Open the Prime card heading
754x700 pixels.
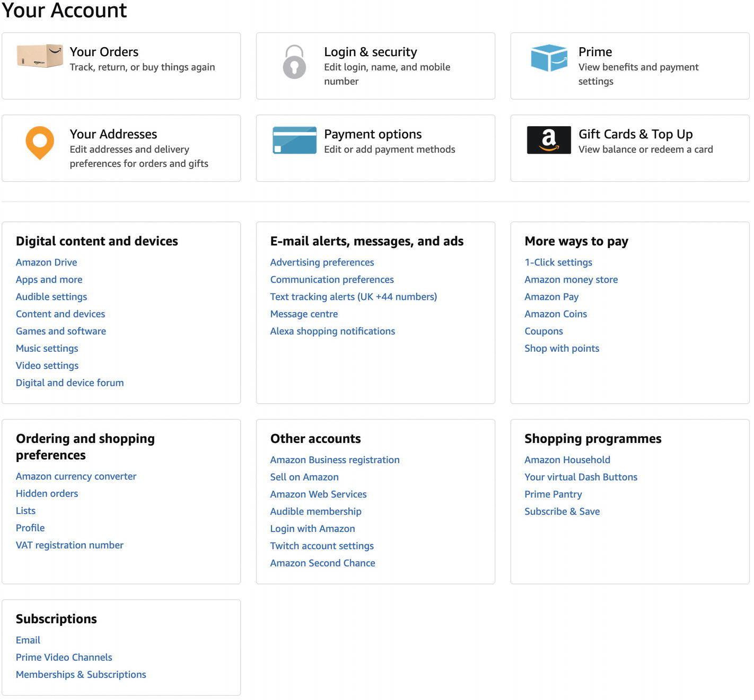(x=595, y=52)
